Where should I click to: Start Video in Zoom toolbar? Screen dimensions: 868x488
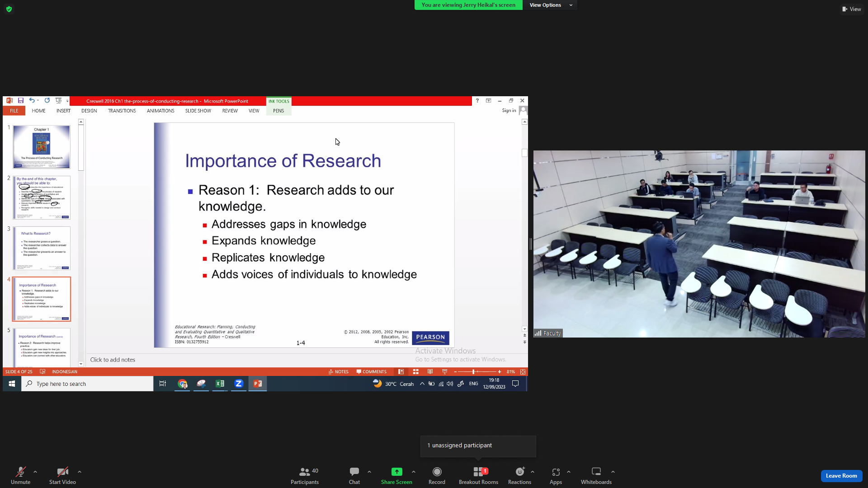tap(62, 476)
